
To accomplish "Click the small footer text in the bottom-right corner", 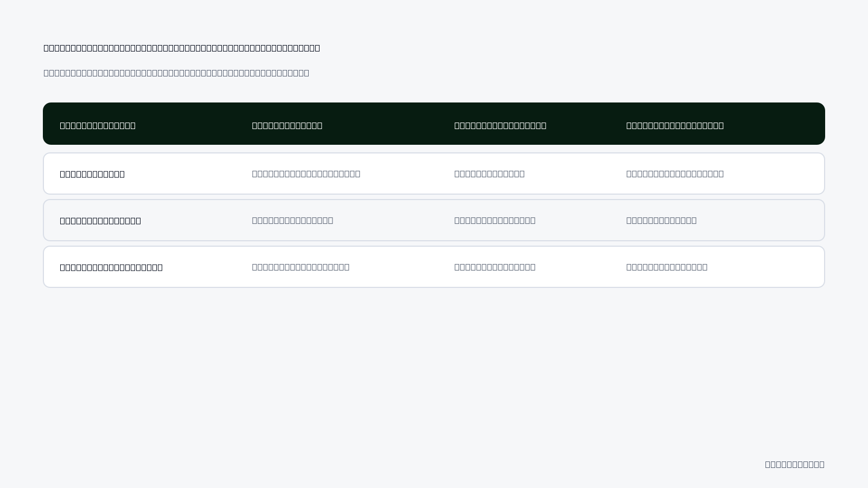I will 795,464.
